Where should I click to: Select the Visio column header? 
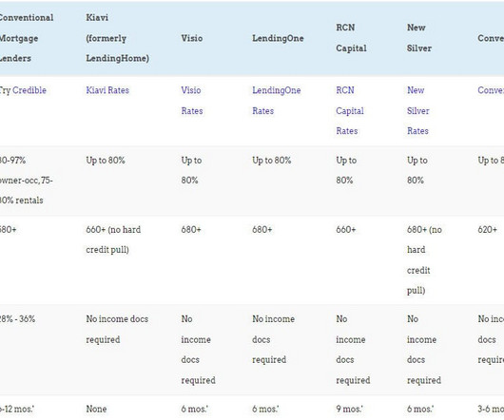click(192, 38)
